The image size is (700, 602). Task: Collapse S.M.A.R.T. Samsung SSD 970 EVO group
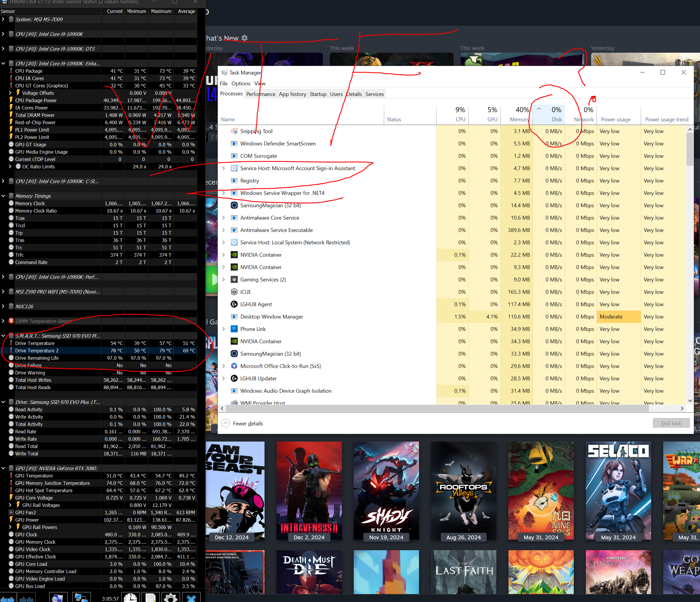(x=3, y=336)
